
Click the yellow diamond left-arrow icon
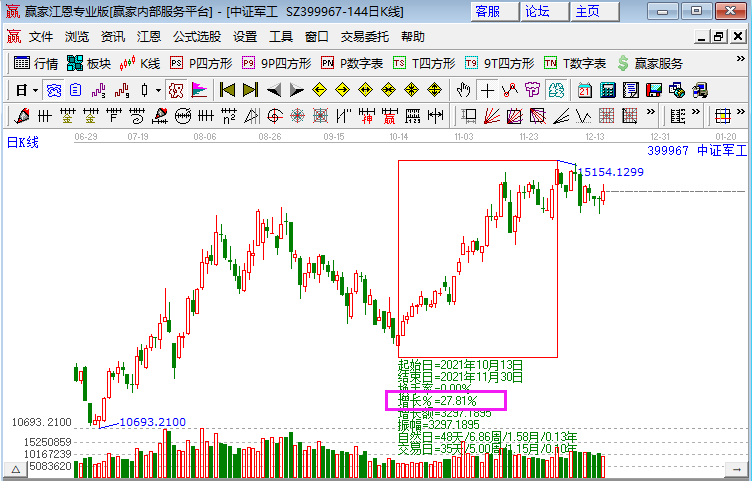(x=319, y=90)
